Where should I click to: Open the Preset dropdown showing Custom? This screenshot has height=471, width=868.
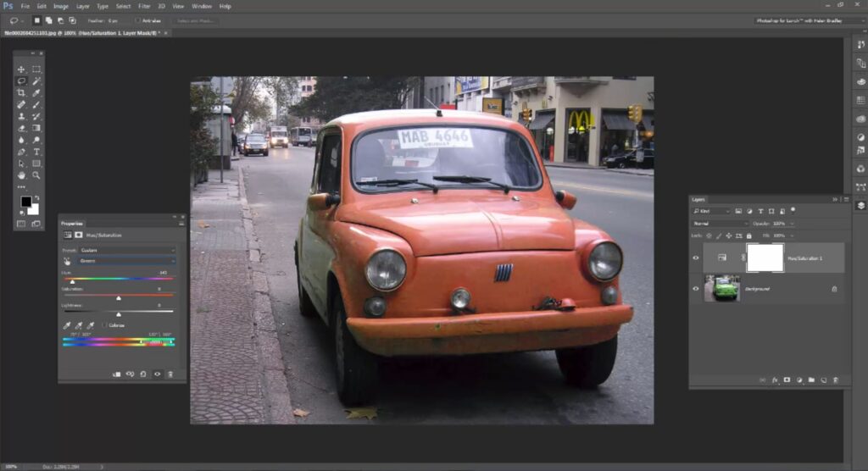[x=125, y=251]
